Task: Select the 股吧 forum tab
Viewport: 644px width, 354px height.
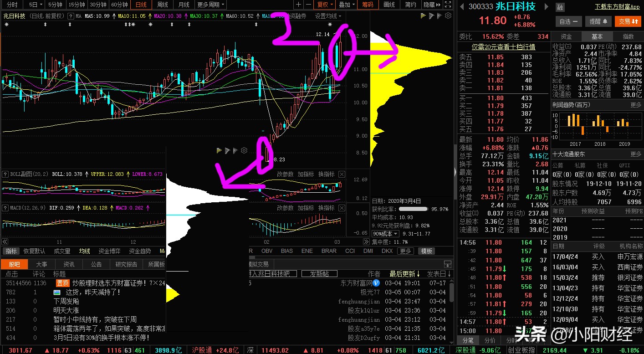Action: tap(15, 264)
